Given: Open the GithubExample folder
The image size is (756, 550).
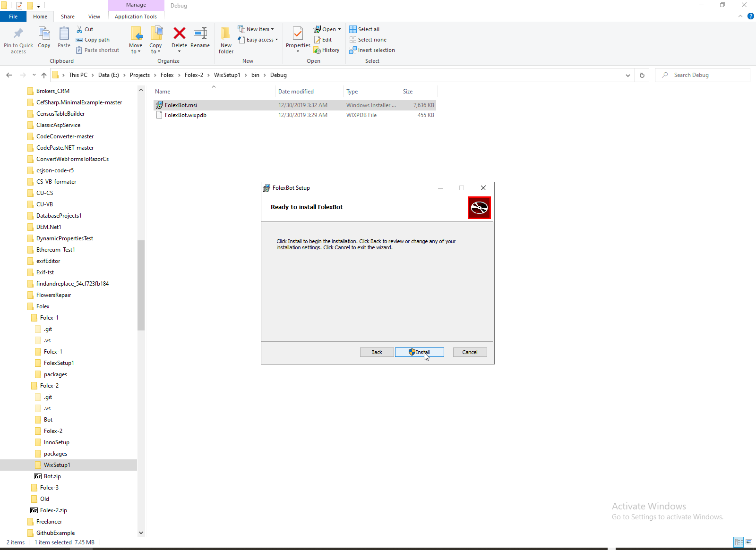Looking at the screenshot, I should 55,533.
